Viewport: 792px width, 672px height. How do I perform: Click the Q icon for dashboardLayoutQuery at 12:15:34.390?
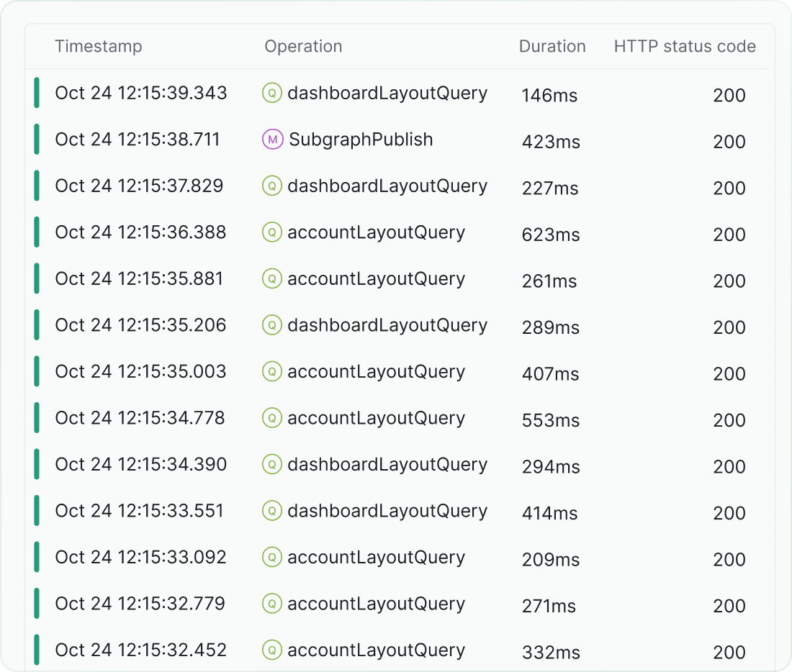click(x=271, y=465)
